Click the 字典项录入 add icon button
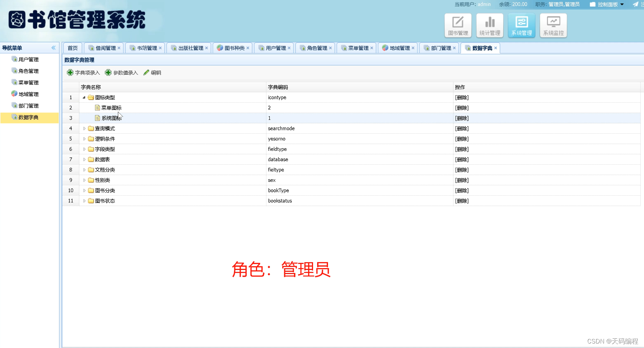 pyautogui.click(x=83, y=72)
